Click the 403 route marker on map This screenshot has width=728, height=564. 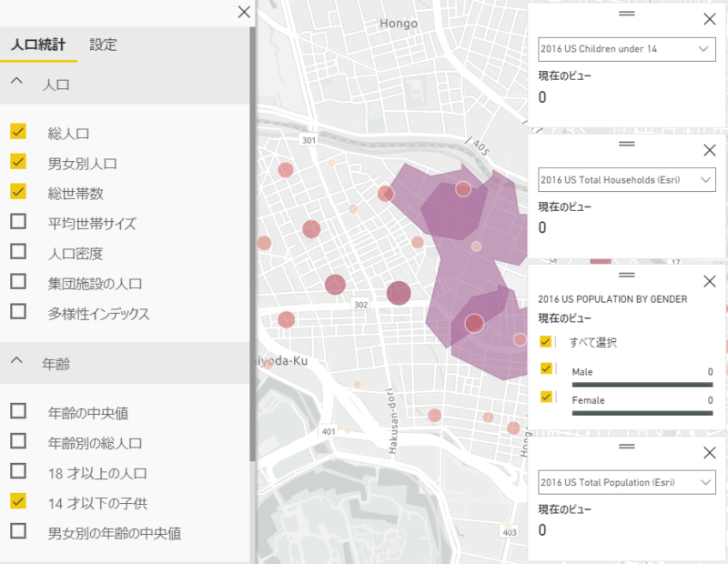(x=510, y=532)
